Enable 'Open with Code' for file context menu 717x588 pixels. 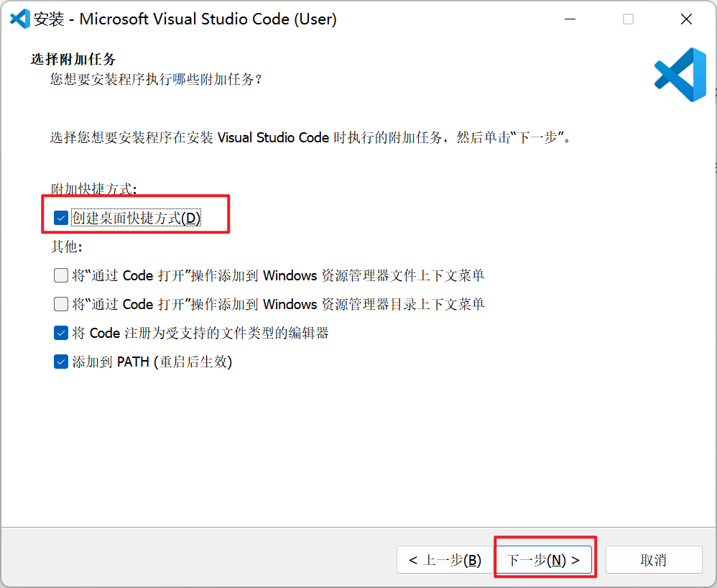point(61,275)
